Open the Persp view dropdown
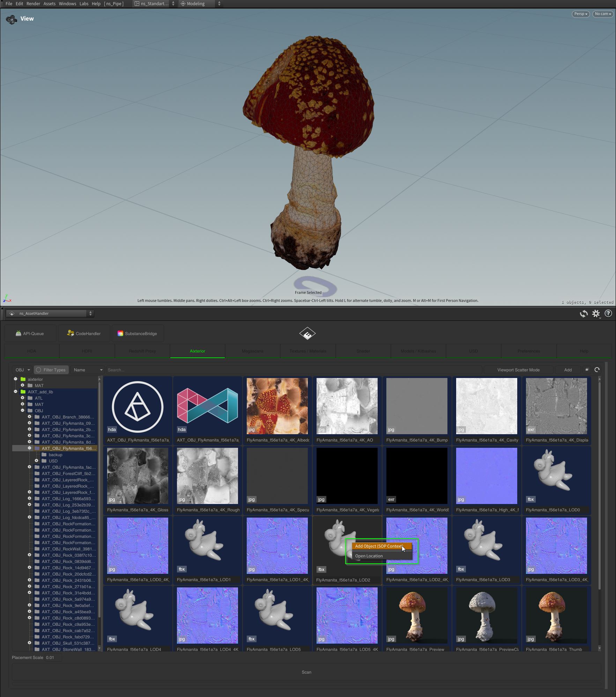616x697 pixels. (x=580, y=14)
